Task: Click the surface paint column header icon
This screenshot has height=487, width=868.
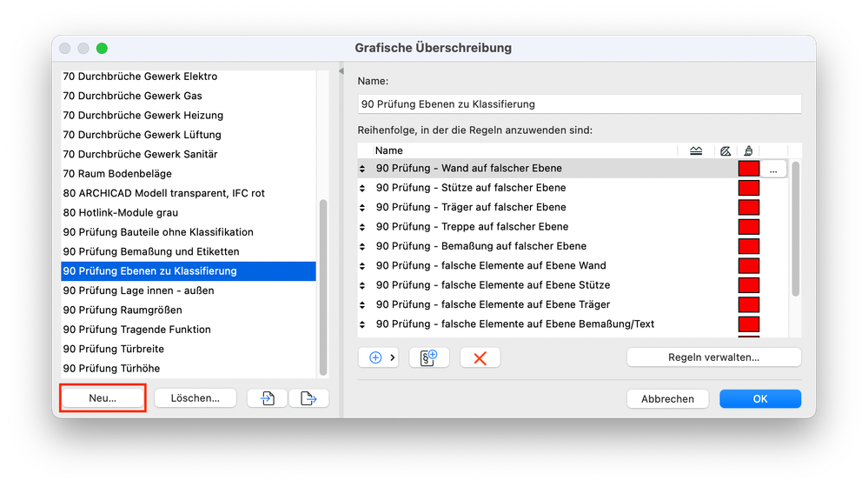Action: 748,150
